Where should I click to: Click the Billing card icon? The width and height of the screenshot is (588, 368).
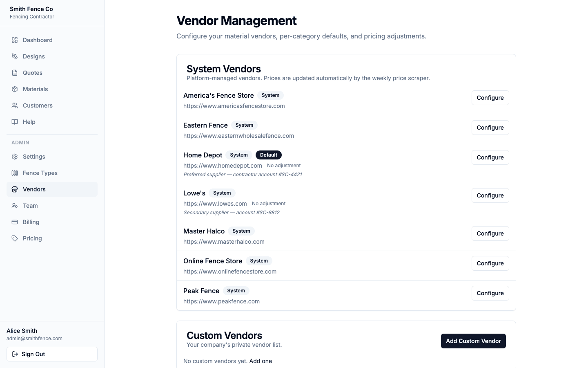(15, 222)
